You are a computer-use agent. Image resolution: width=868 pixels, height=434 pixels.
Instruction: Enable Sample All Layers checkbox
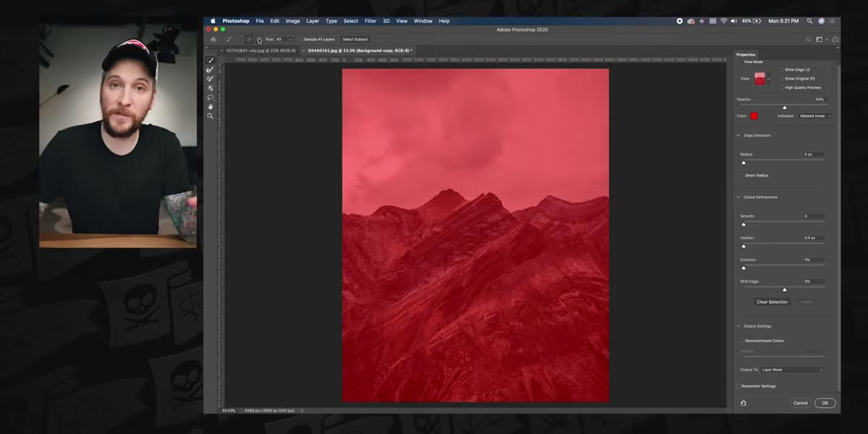tap(301, 39)
